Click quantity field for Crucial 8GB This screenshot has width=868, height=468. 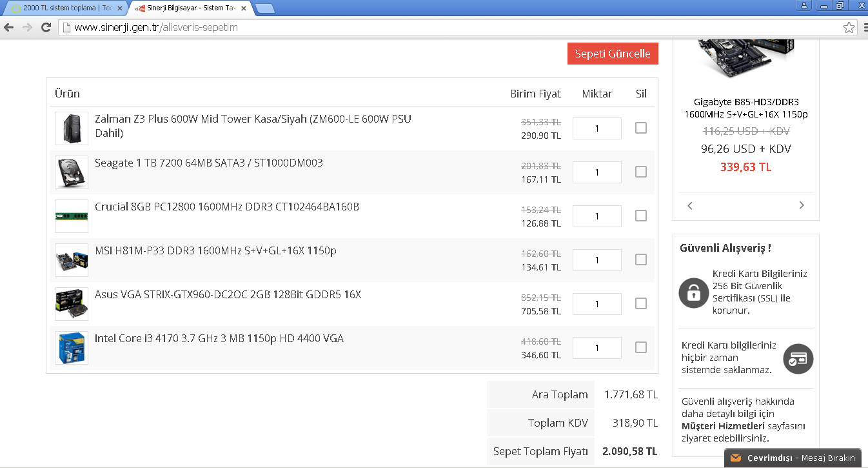point(597,216)
